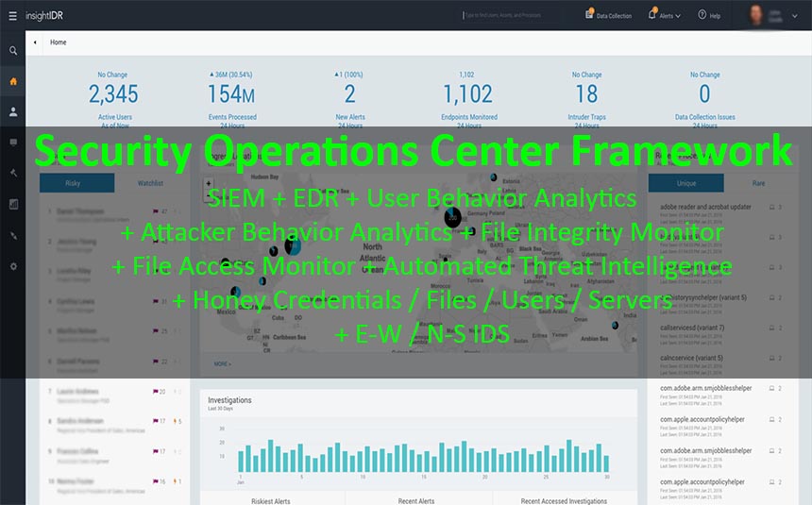The image size is (812, 505).
Task: Click the Home breadcrumb
Action: click(58, 42)
